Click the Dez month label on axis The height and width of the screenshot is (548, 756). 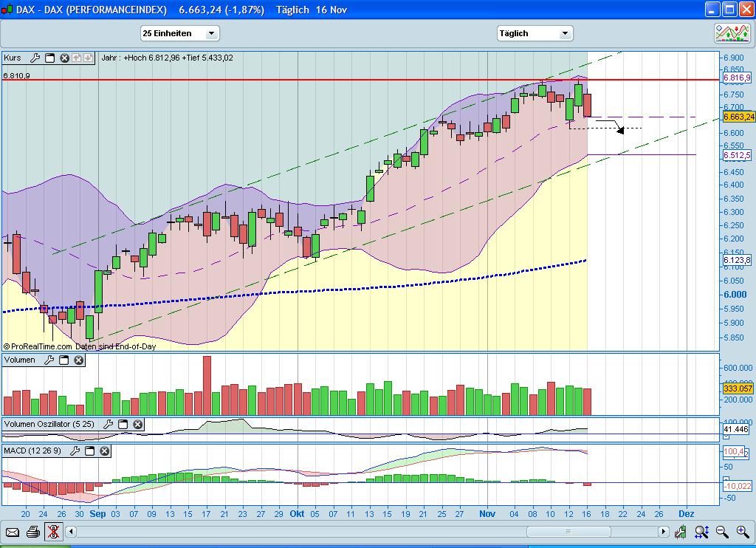point(687,514)
